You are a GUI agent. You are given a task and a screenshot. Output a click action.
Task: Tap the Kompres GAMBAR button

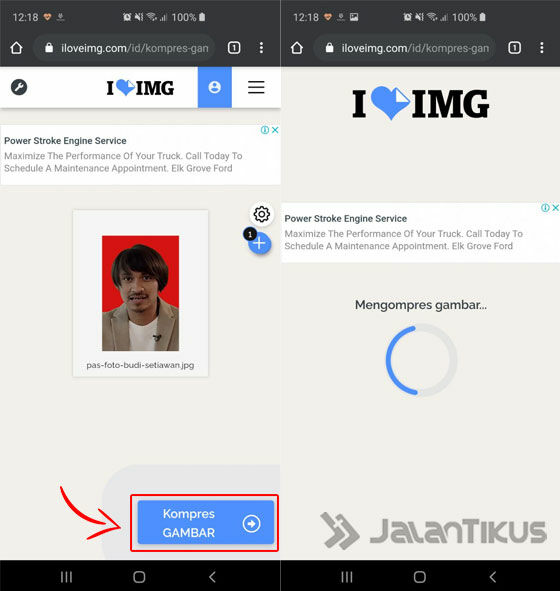(x=206, y=522)
